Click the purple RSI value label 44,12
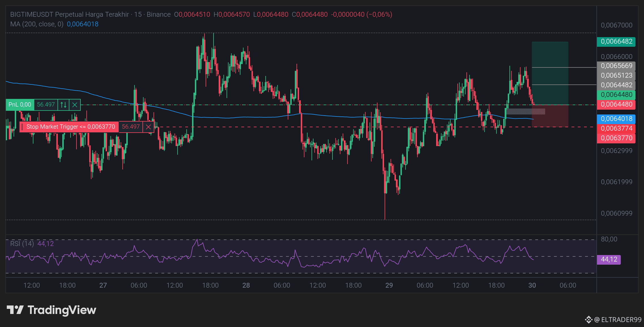Image resolution: width=644 pixels, height=327 pixels. [x=609, y=260]
